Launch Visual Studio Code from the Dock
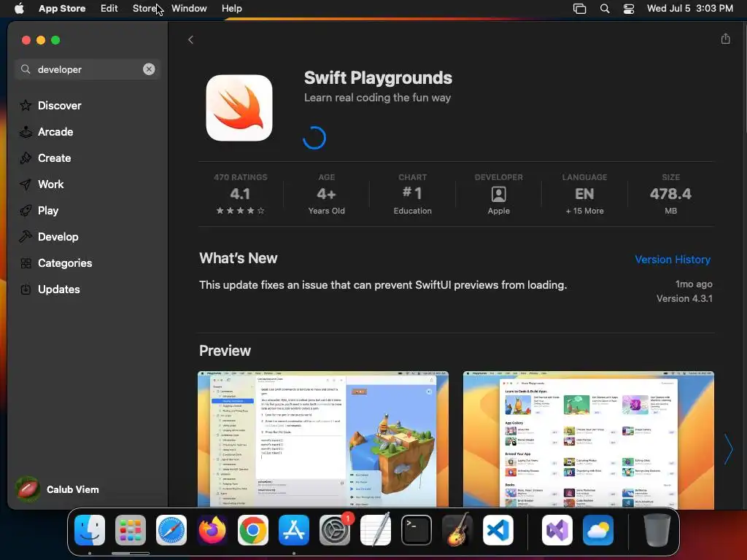Viewport: 747px width, 560px height. (498, 530)
